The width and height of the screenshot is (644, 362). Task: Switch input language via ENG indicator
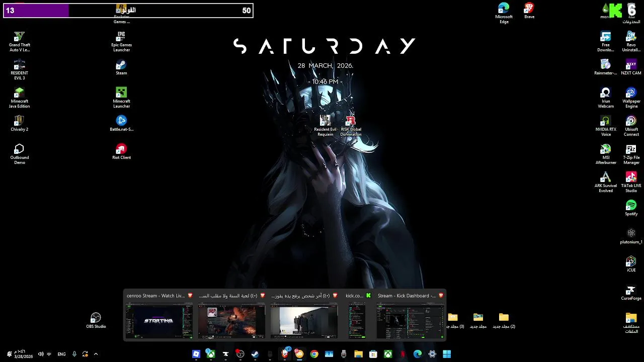[x=61, y=354]
